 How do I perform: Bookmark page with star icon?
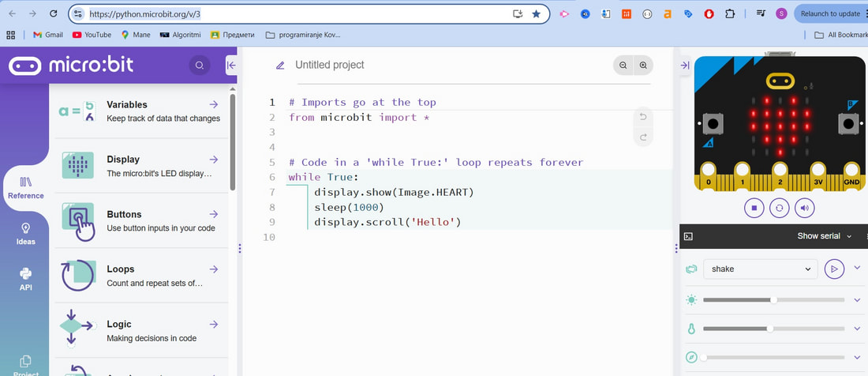[536, 14]
